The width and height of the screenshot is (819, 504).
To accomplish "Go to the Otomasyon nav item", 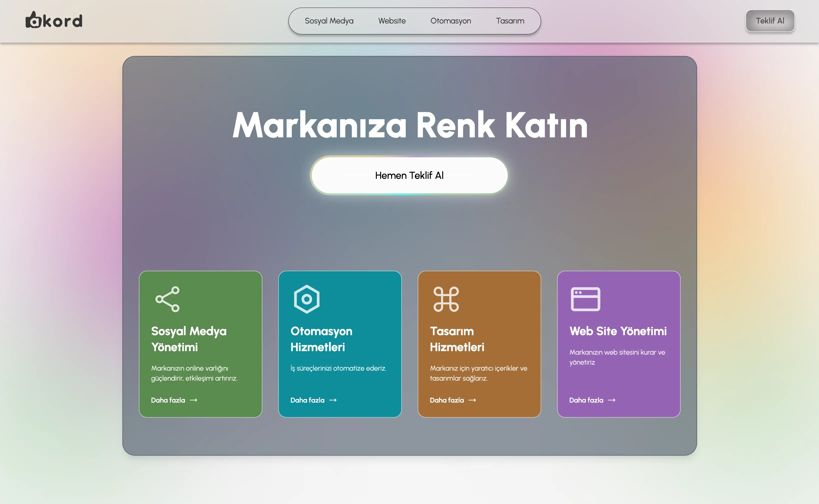I will (450, 21).
